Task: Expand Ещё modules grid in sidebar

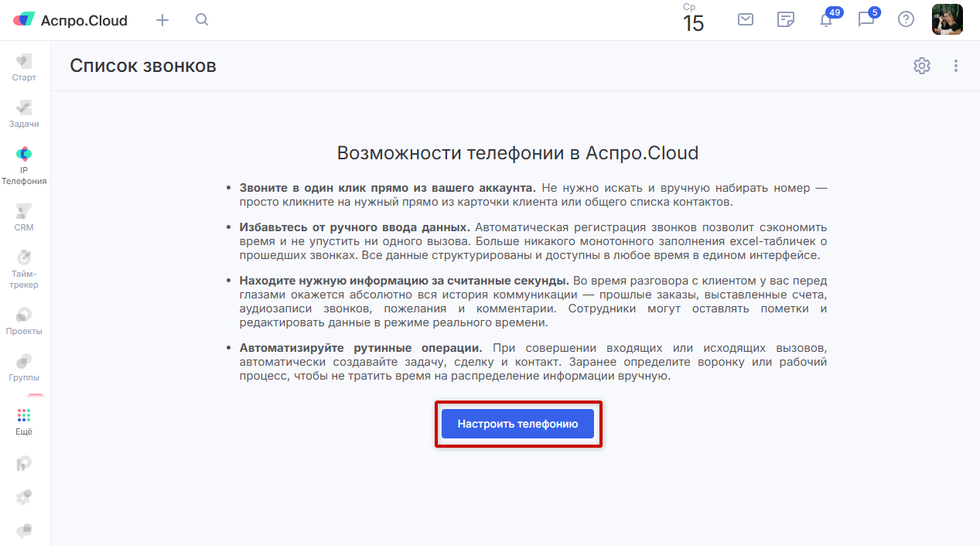Action: 24,422
